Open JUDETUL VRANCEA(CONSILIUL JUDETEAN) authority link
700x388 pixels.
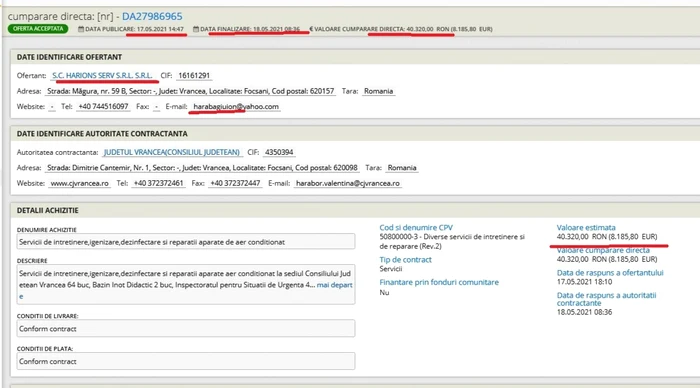(x=172, y=152)
